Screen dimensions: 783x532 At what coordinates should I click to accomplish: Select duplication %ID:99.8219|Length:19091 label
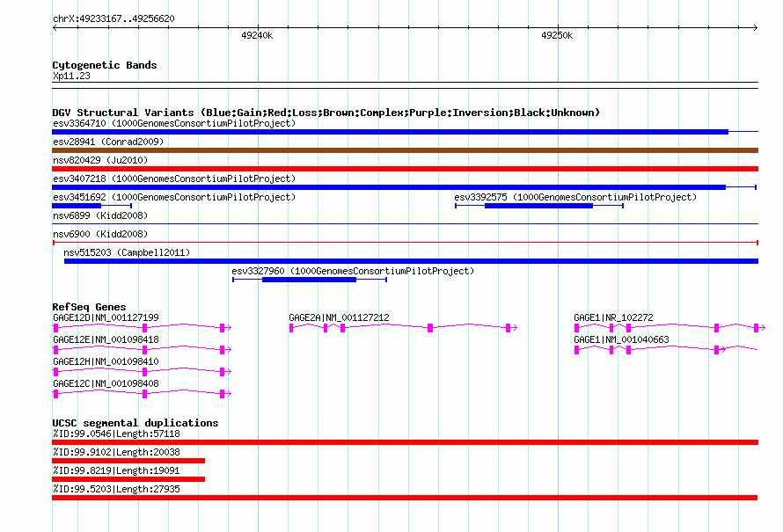click(116, 470)
